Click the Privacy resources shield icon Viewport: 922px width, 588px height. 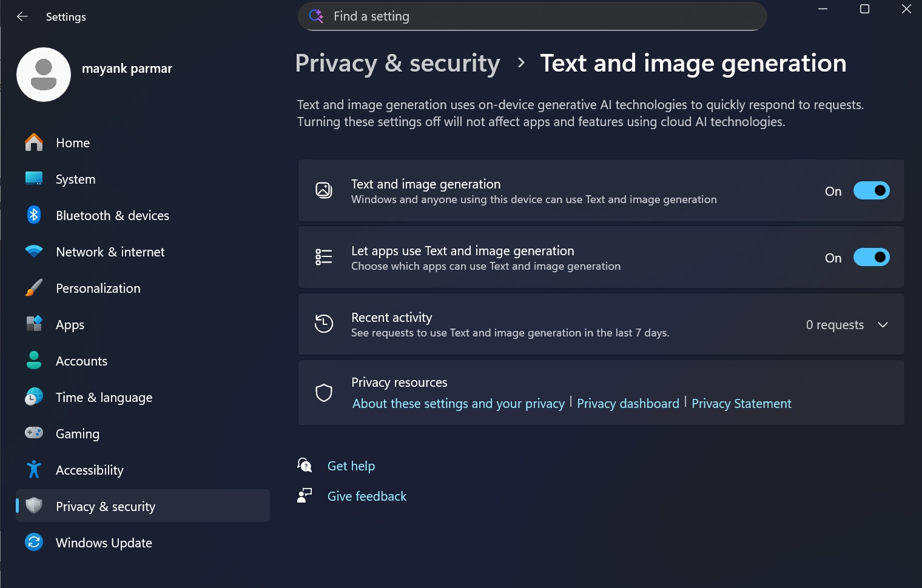click(324, 393)
